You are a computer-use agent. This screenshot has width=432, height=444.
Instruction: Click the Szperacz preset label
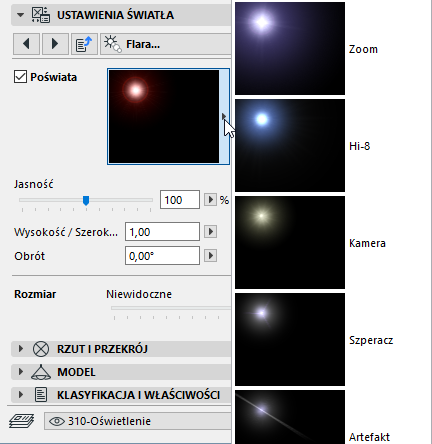371,340
